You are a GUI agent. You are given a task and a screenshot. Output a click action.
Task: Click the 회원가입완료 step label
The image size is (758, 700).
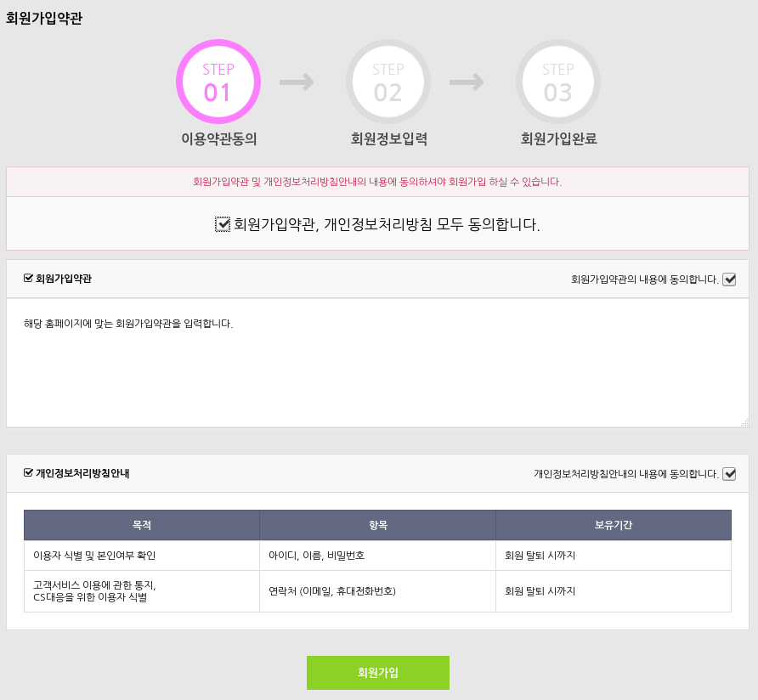pyautogui.click(x=558, y=138)
